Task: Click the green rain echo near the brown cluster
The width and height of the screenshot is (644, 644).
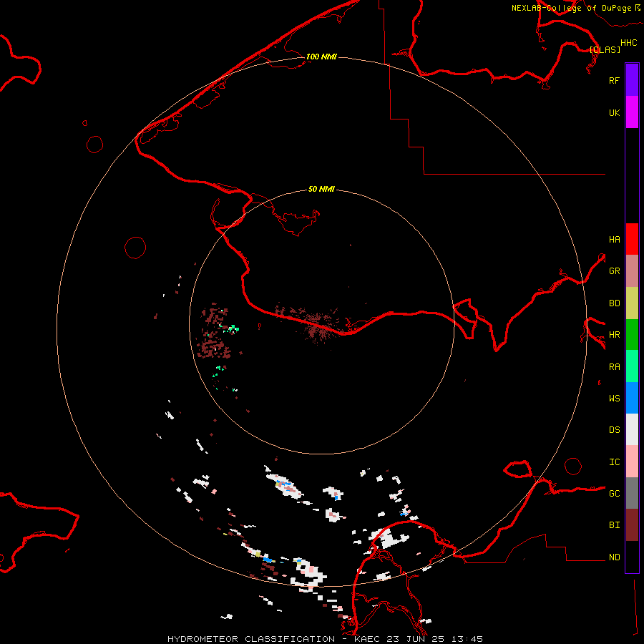Action: click(x=233, y=328)
